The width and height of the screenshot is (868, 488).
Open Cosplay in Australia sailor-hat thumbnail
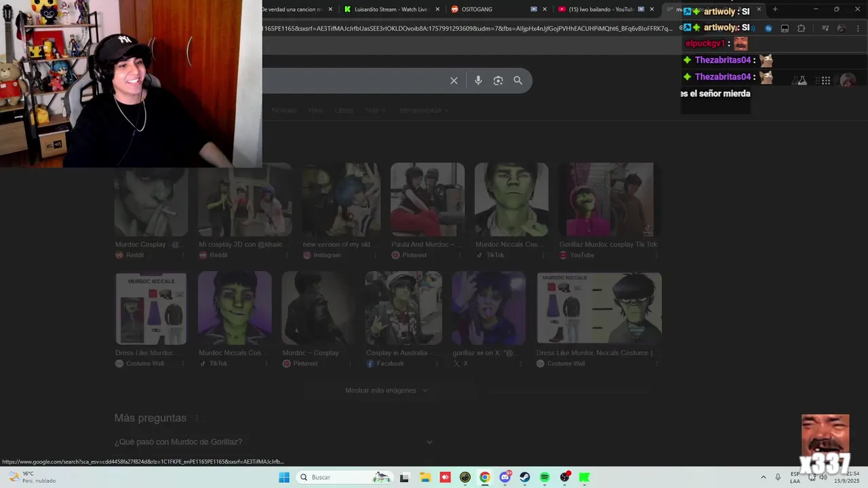[x=403, y=309]
